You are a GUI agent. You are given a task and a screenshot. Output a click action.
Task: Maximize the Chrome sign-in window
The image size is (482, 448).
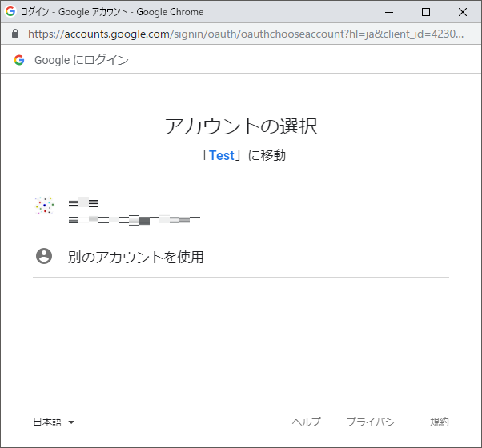426,12
